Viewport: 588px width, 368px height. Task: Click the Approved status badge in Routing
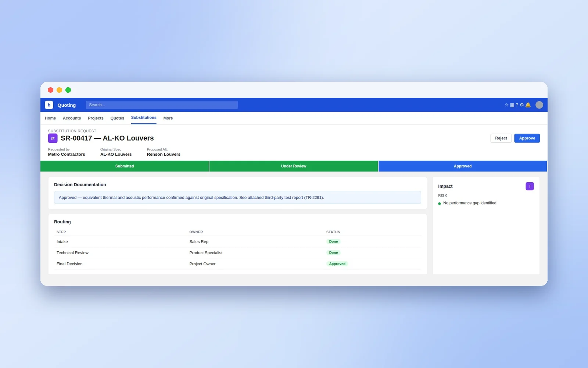pyautogui.click(x=337, y=264)
